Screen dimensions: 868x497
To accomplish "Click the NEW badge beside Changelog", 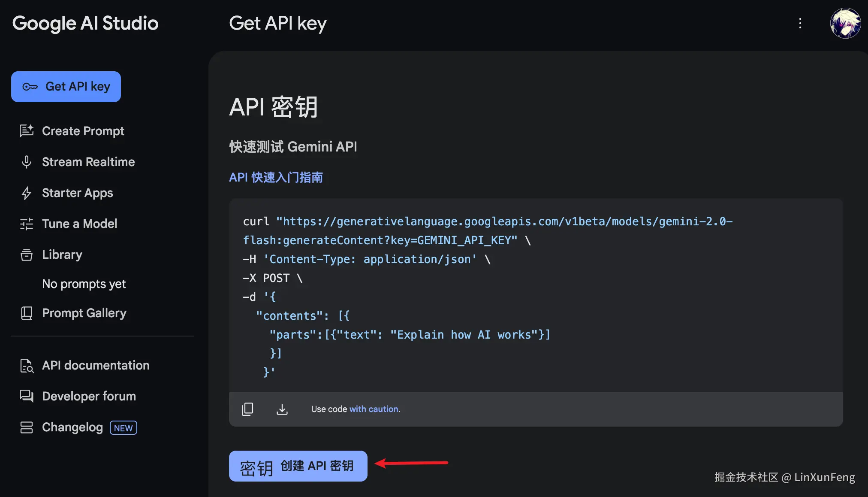I will (x=123, y=427).
